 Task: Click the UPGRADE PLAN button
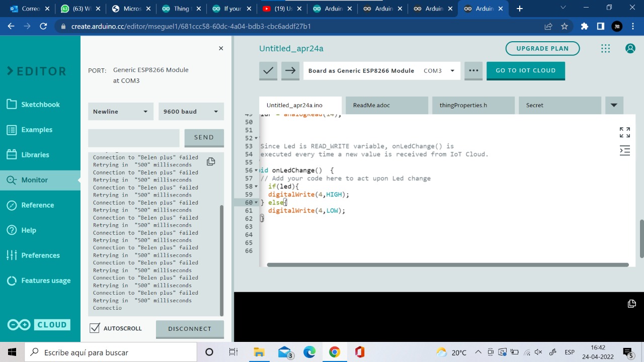click(542, 48)
